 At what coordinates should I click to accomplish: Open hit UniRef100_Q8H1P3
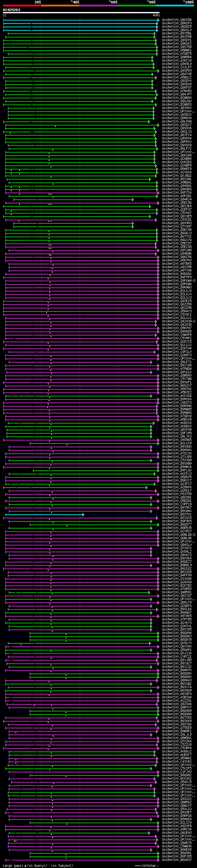point(177,23)
